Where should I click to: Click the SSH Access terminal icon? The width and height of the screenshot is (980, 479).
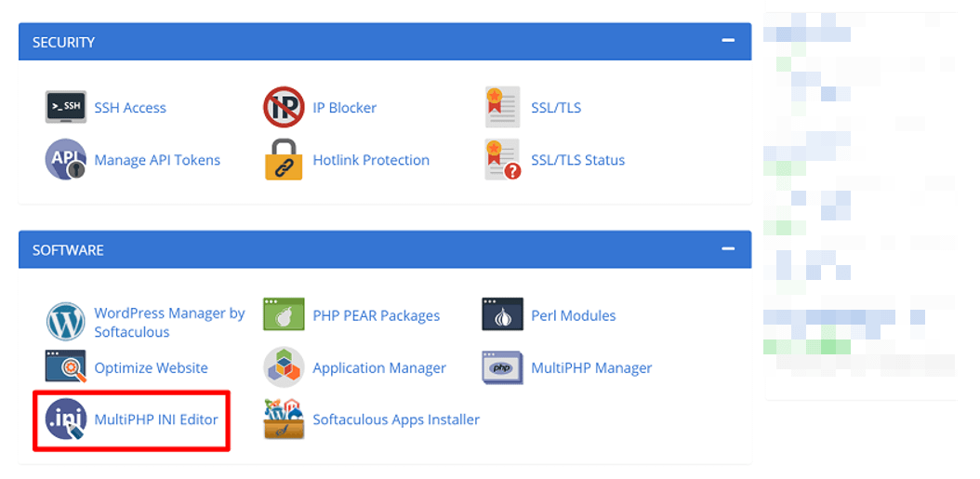(65, 108)
